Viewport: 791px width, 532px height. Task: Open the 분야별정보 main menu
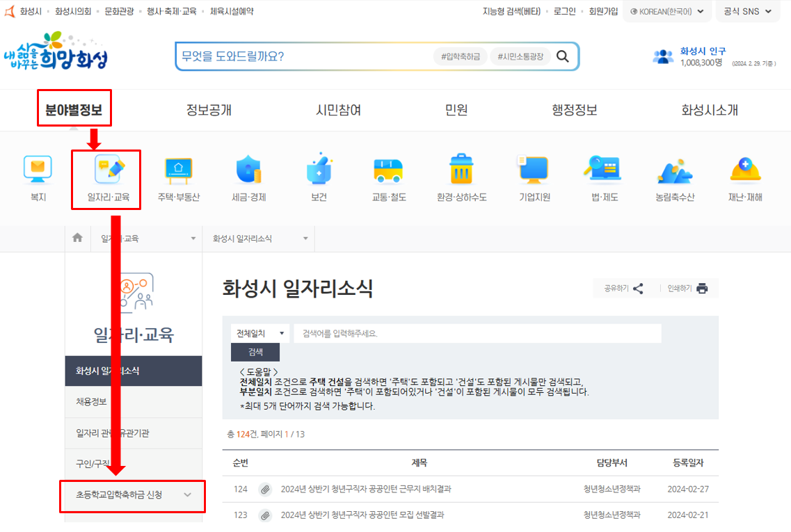74,111
